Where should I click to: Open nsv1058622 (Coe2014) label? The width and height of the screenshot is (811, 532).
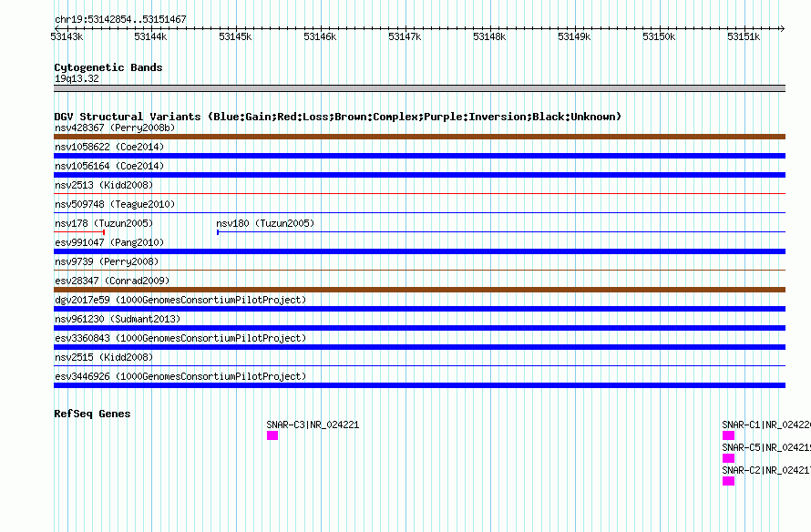[109, 147]
